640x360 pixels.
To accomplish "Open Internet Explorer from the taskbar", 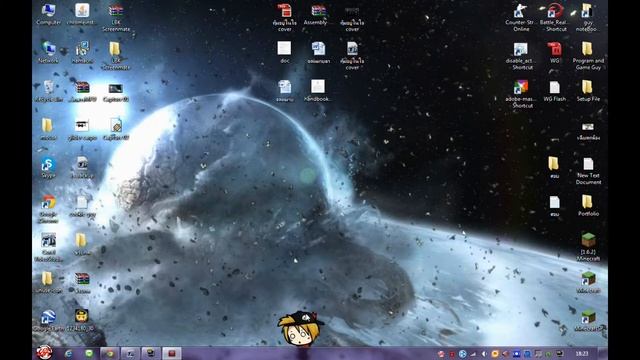I will pyautogui.click(x=69, y=353).
